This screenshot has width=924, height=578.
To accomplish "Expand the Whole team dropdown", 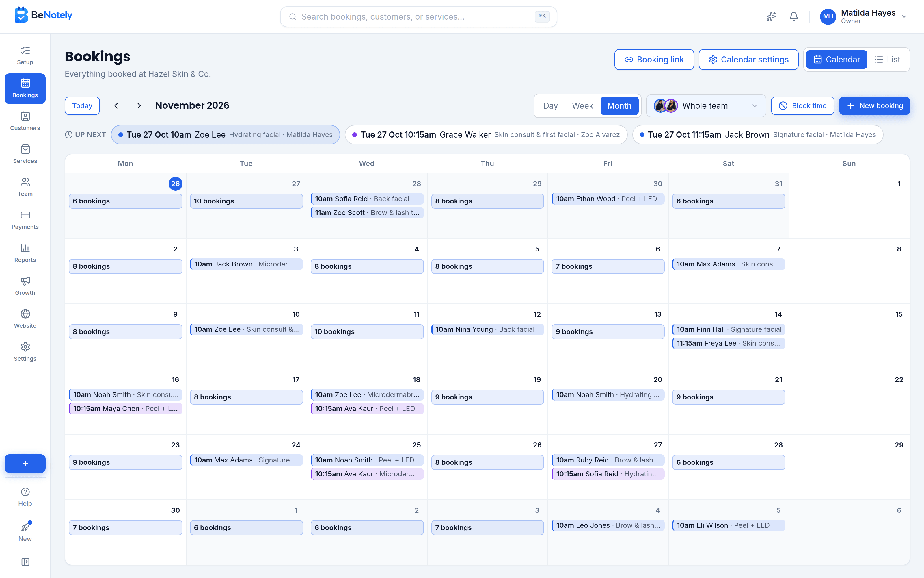I will [x=706, y=106].
